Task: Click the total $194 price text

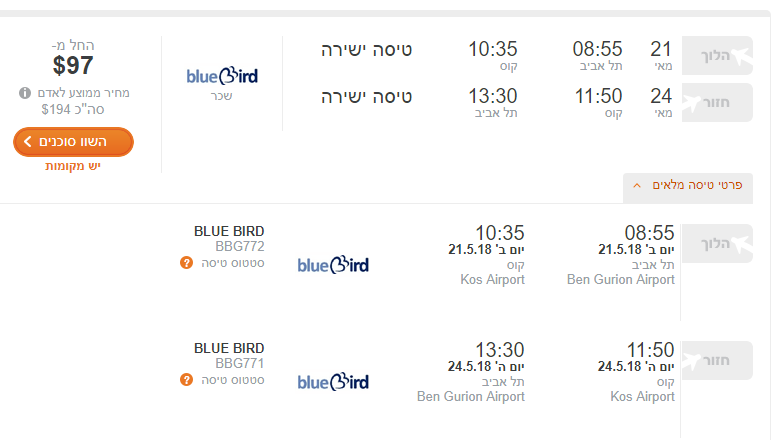Action: click(73, 109)
